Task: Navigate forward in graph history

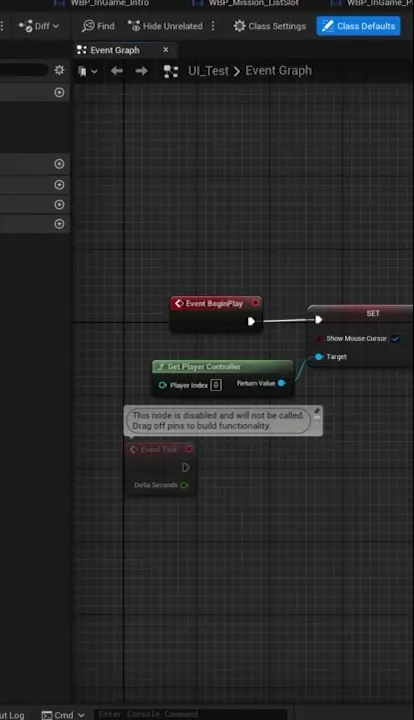Action: coord(141,71)
